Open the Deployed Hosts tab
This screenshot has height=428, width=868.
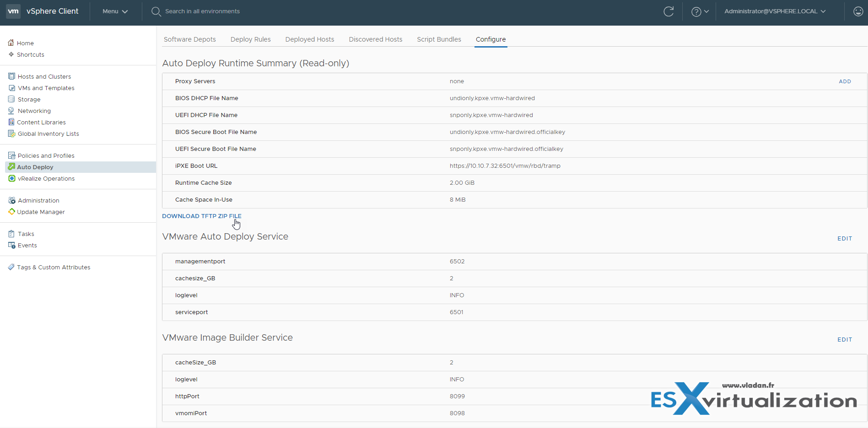[310, 39]
